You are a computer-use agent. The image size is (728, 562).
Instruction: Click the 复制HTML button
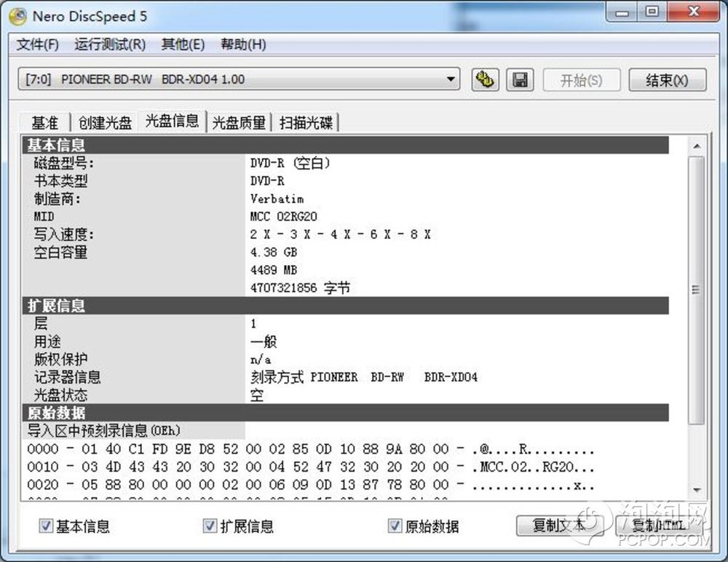click(659, 526)
